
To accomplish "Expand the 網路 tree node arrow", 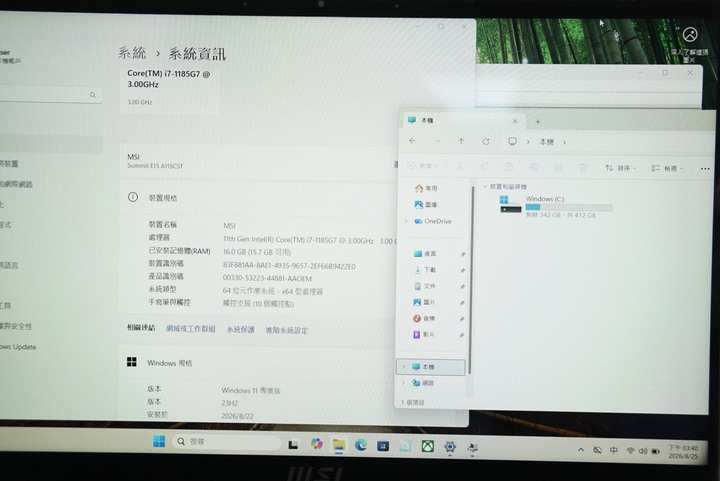I will point(404,383).
